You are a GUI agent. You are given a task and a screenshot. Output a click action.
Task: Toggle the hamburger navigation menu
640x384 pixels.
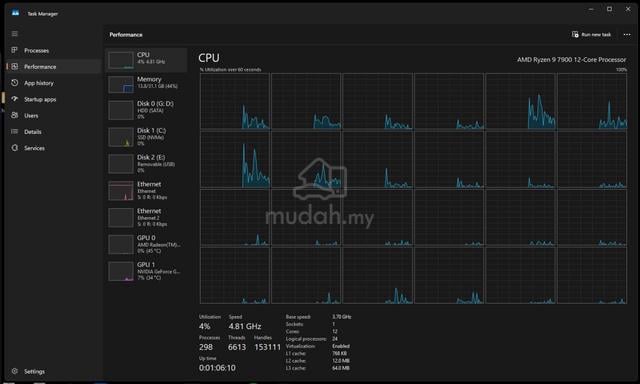tap(15, 34)
